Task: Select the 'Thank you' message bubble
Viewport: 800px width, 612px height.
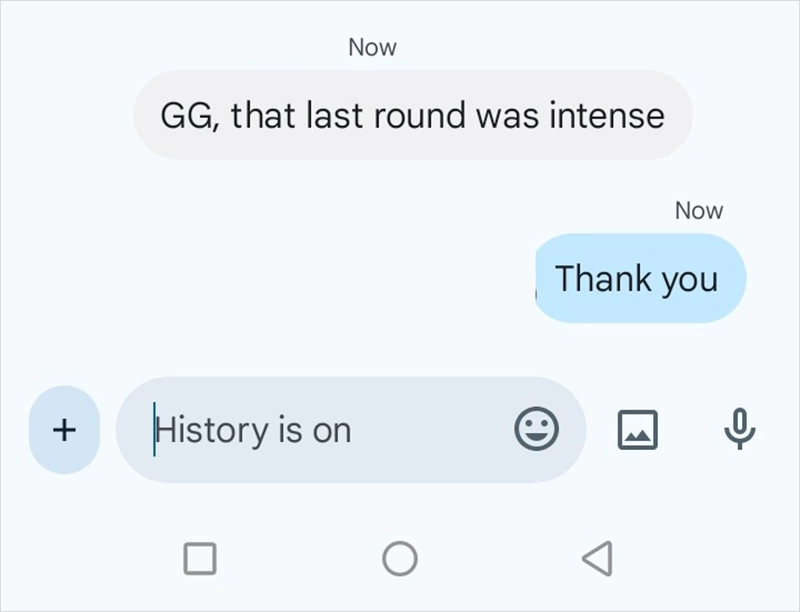Action: [640, 280]
